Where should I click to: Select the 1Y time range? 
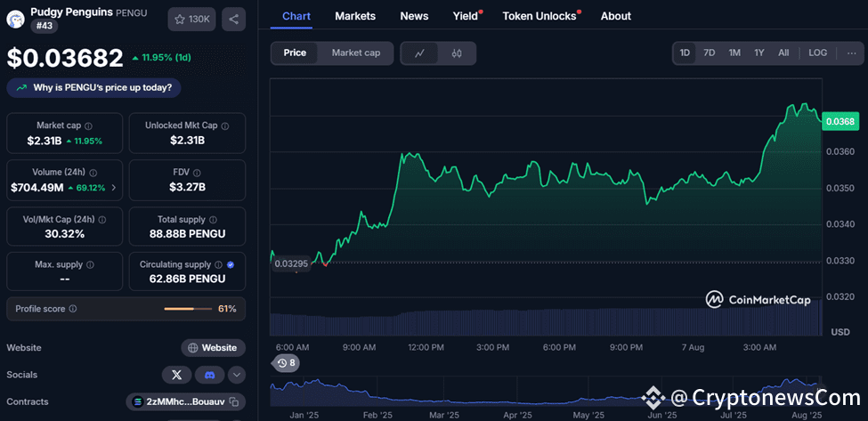(759, 53)
